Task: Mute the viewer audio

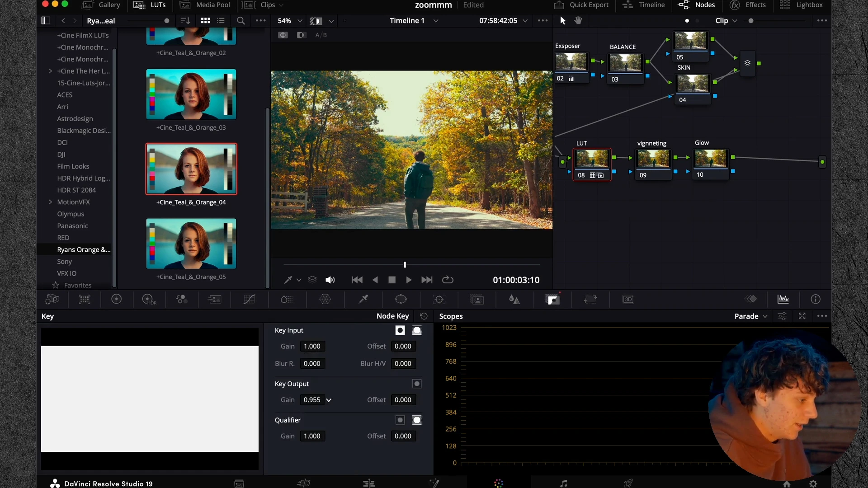Action: [x=330, y=280]
